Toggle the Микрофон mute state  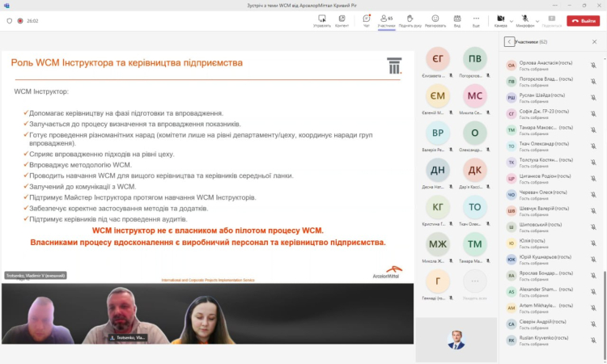(x=524, y=19)
